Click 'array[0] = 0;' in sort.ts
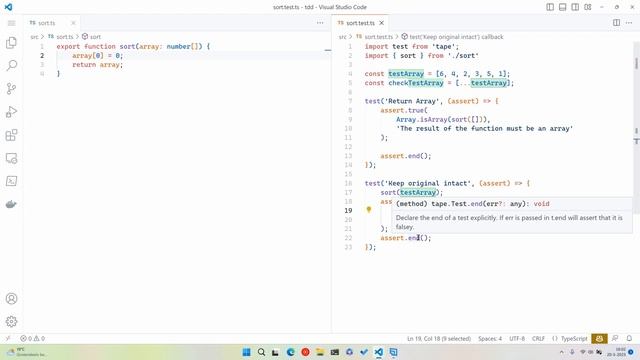 98,56
